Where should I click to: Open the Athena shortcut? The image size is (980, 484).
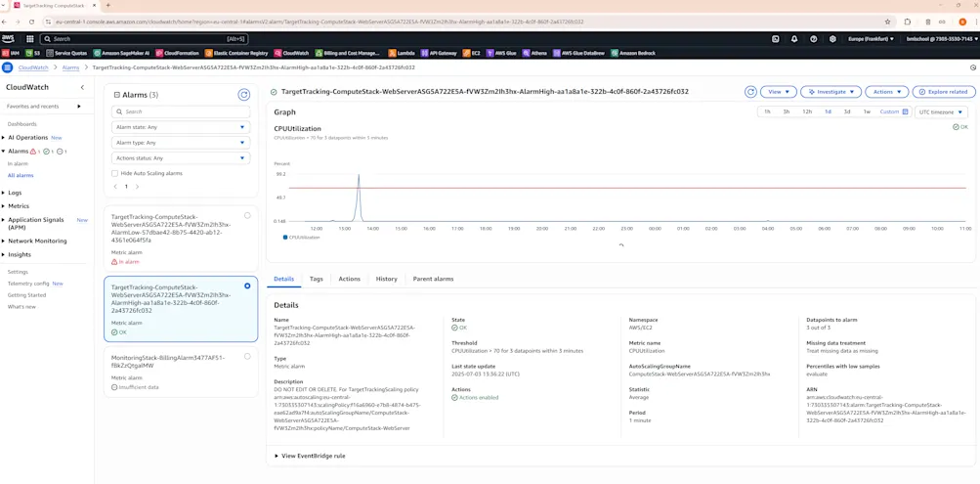pyautogui.click(x=534, y=53)
